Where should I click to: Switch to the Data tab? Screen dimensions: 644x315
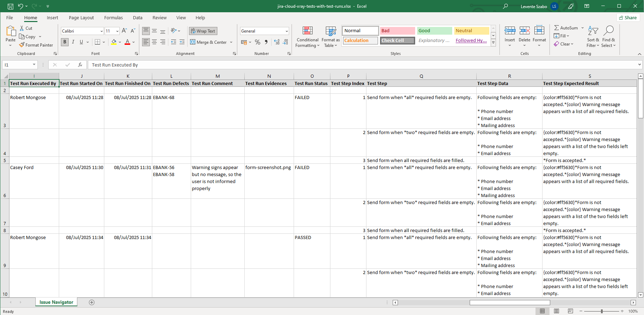point(138,18)
